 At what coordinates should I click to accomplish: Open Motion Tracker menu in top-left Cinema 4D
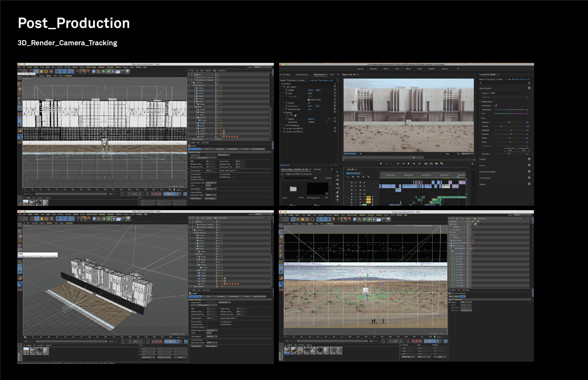click(x=91, y=67)
